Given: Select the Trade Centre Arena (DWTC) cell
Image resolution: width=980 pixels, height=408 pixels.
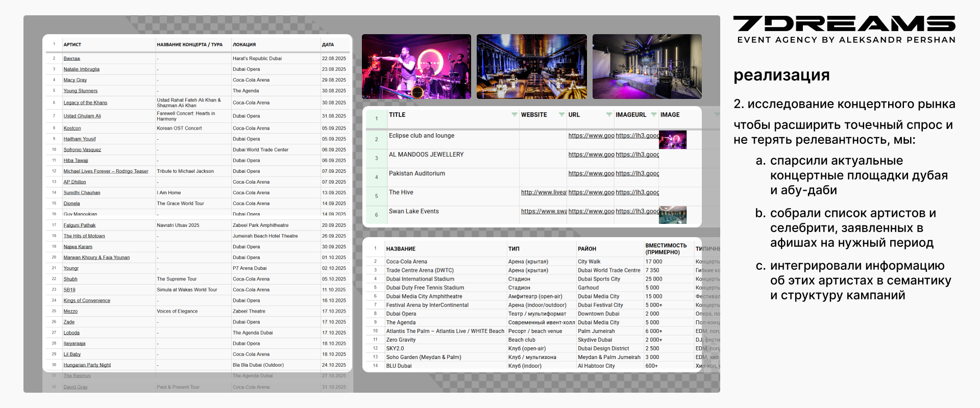Looking at the screenshot, I should (x=445, y=270).
